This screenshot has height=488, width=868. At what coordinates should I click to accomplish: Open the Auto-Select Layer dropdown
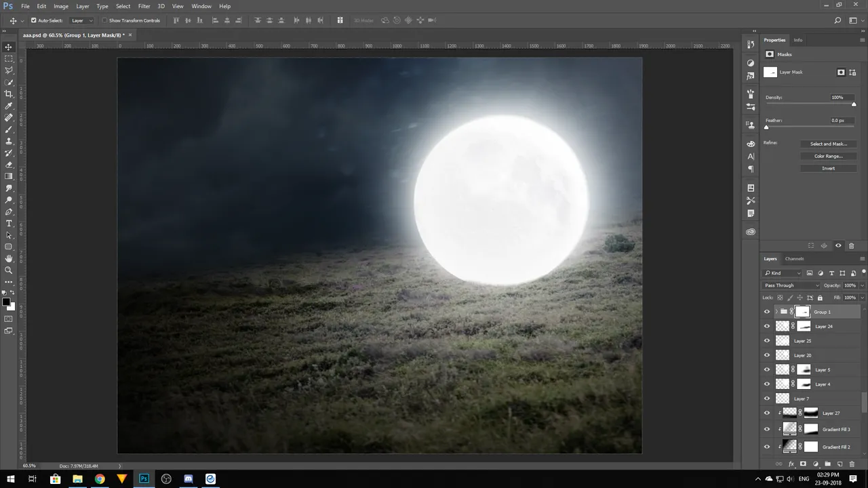[82, 20]
